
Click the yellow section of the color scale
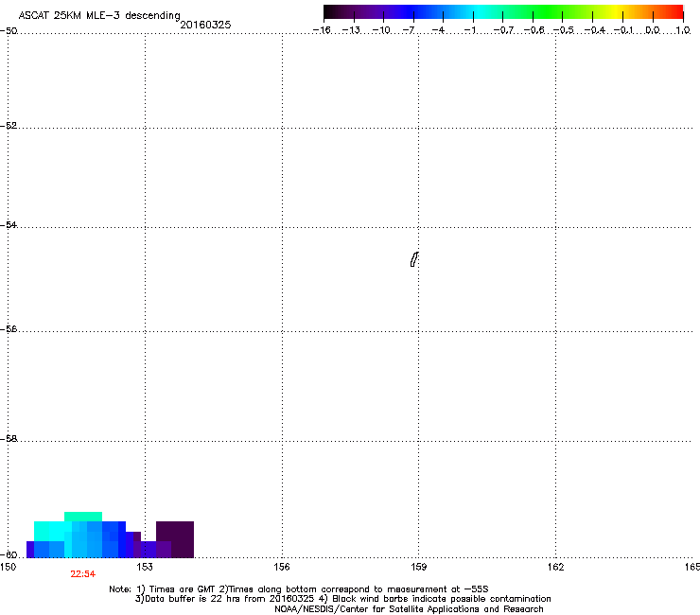pyautogui.click(x=616, y=12)
